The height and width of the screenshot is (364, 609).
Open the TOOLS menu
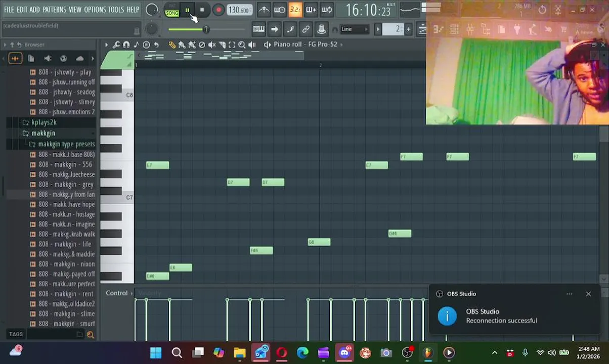click(116, 10)
